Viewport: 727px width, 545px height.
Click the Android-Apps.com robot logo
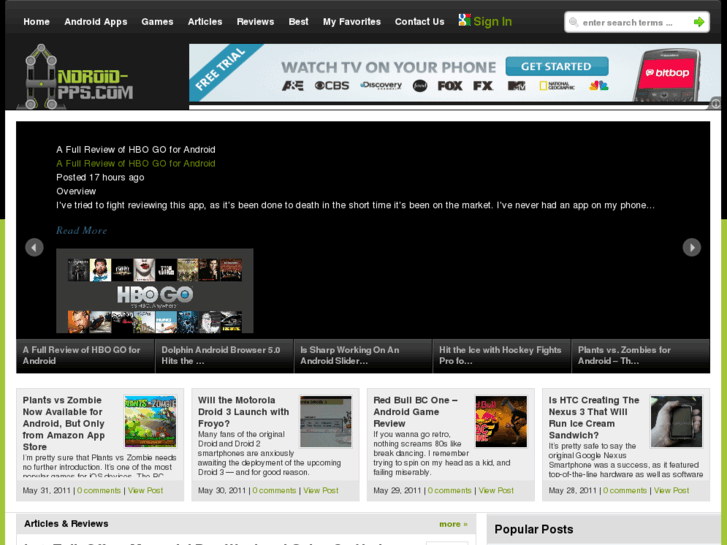pos(75,77)
